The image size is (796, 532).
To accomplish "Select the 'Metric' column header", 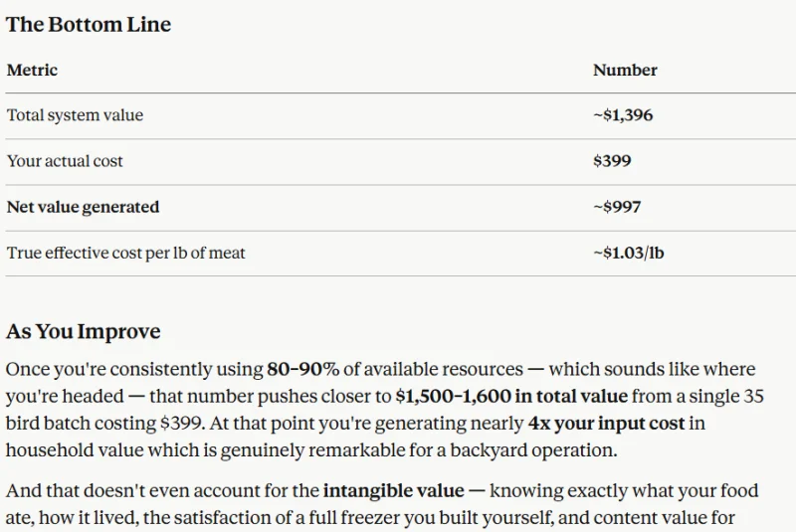I will pyautogui.click(x=32, y=70).
